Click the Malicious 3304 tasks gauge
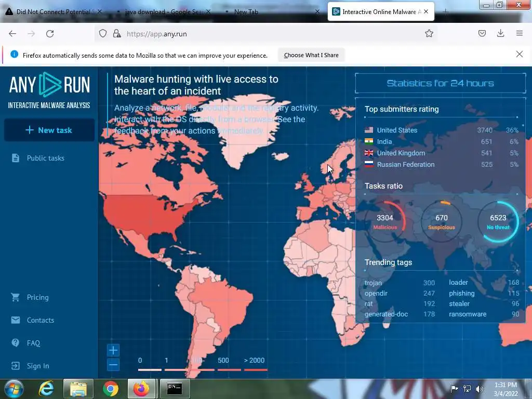This screenshot has width=532, height=399. click(385, 221)
